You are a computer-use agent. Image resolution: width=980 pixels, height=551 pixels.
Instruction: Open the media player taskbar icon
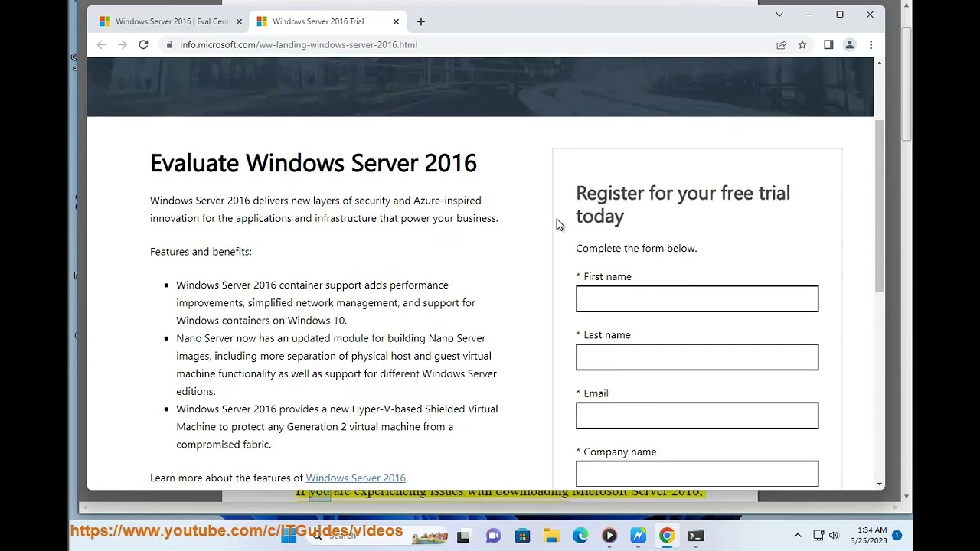tap(609, 536)
